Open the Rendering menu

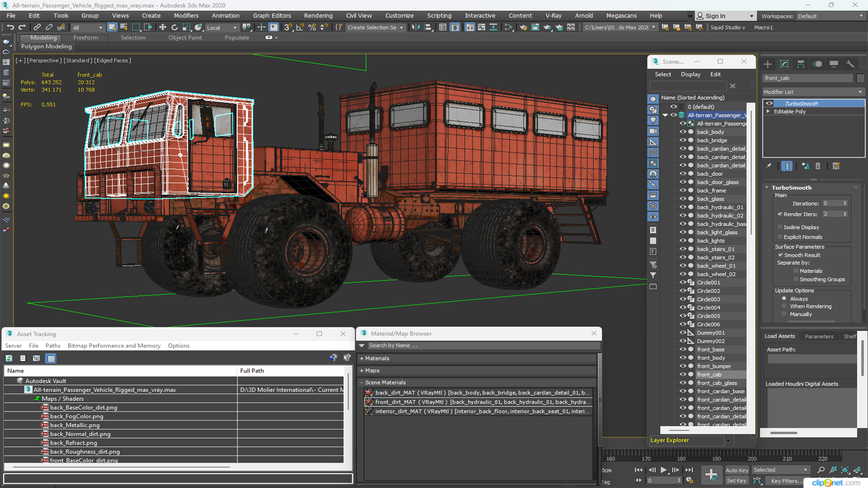(x=318, y=15)
